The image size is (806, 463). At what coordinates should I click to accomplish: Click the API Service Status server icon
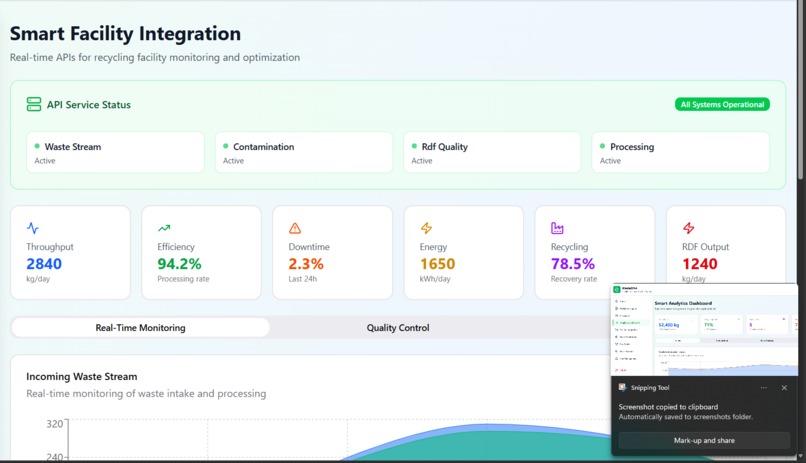point(34,104)
